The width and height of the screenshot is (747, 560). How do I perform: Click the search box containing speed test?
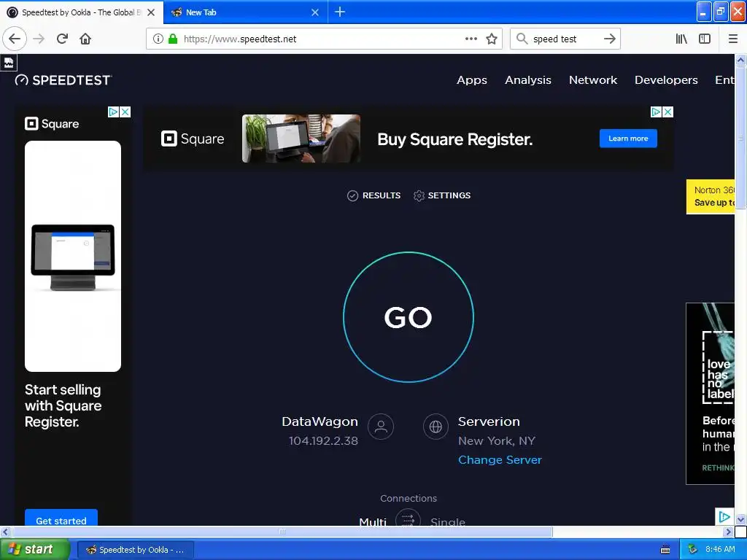pos(565,39)
